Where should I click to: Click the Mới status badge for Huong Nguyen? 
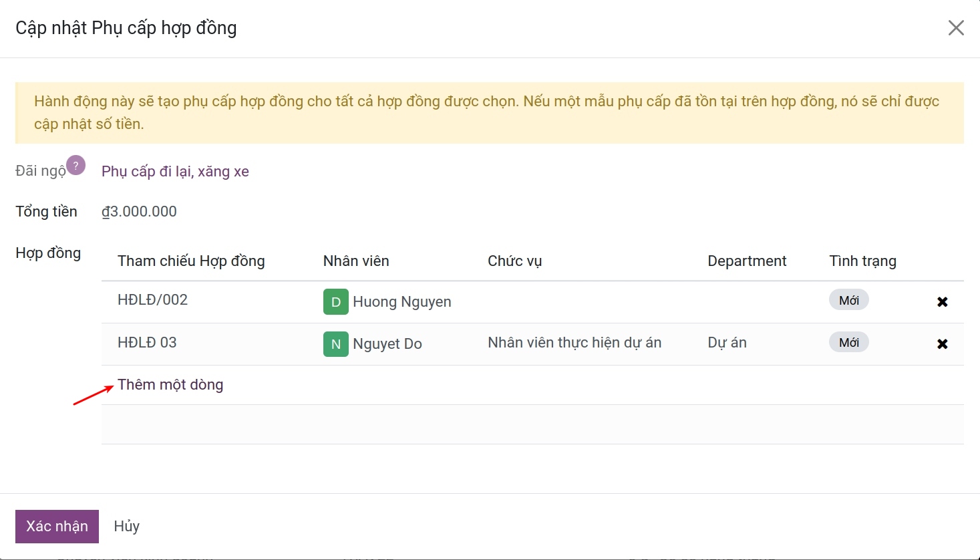848,300
